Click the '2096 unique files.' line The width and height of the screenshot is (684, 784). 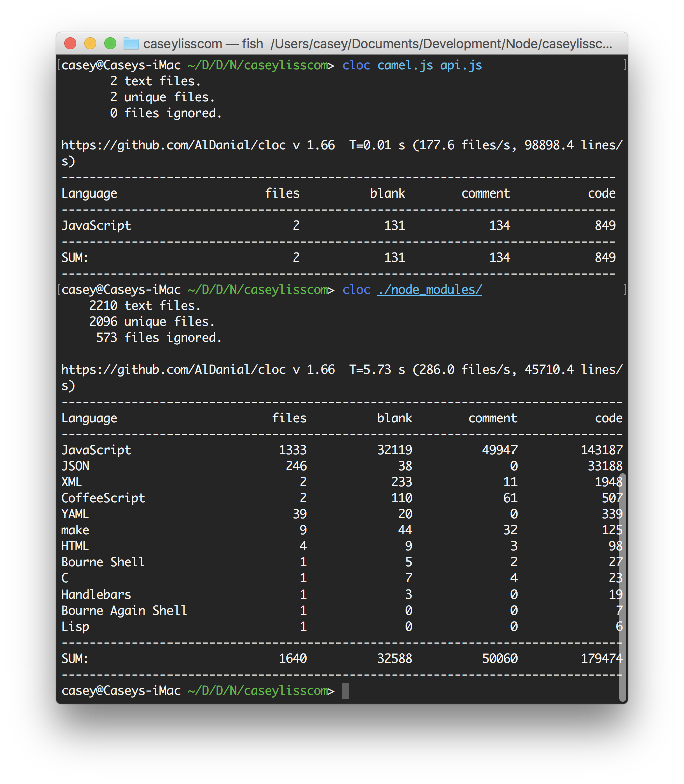tap(152, 322)
